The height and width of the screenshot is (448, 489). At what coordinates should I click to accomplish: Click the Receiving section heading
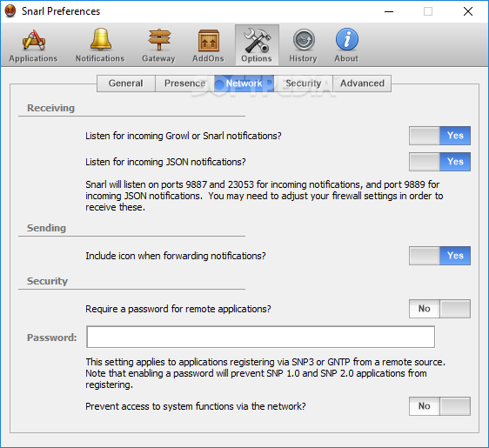pos(50,108)
